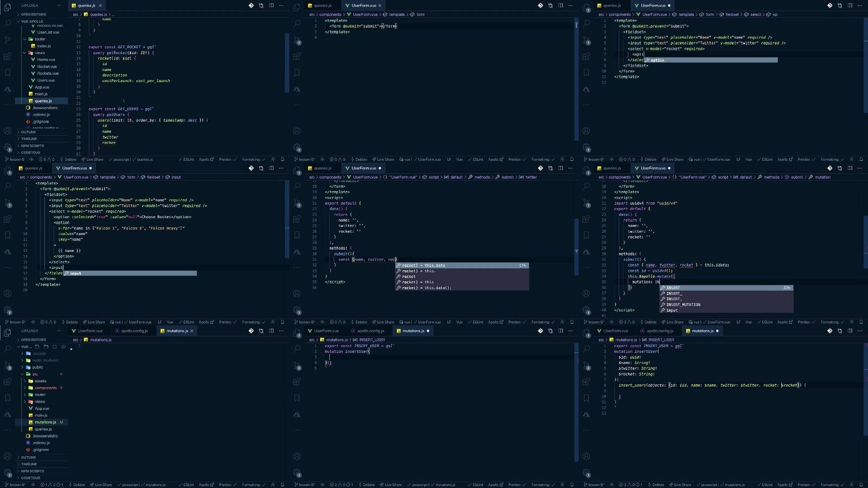This screenshot has width=868, height=488.
Task: Click Live Share in top-left window status bar
Action: [x=93, y=160]
